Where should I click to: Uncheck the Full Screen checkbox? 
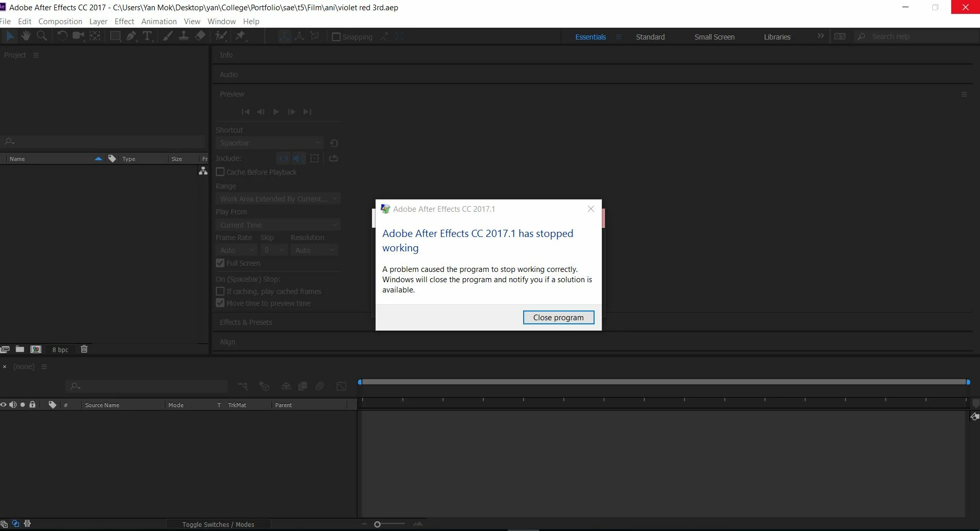tap(220, 263)
